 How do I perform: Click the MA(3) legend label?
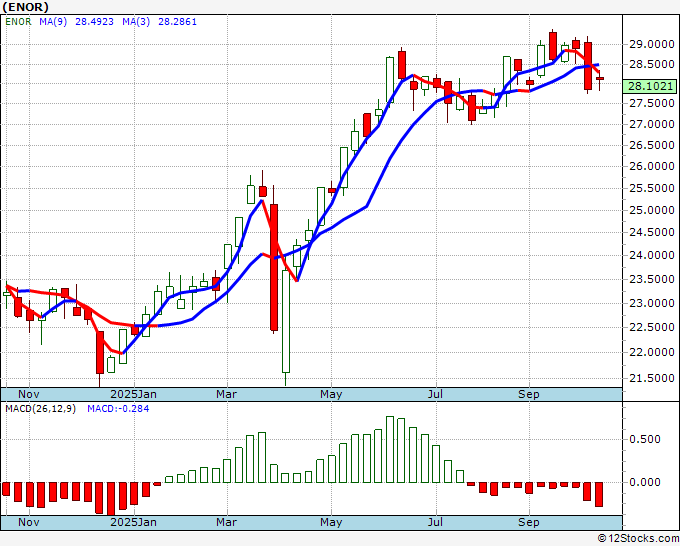(136, 22)
